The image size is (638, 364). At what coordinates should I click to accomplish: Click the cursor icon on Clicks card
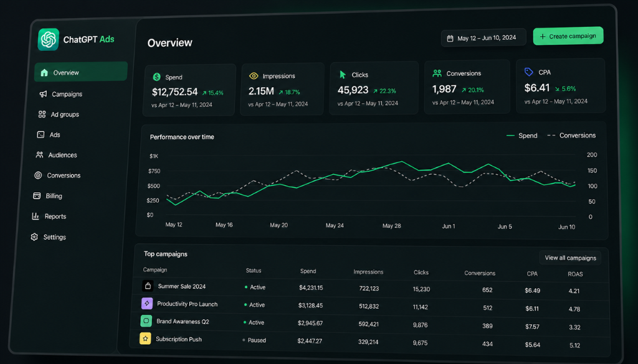point(343,75)
